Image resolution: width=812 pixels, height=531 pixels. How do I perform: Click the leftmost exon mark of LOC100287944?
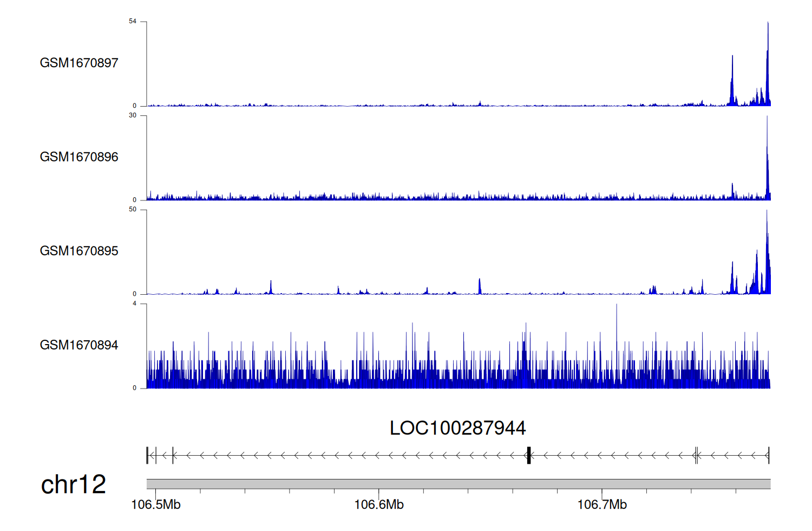click(147, 456)
